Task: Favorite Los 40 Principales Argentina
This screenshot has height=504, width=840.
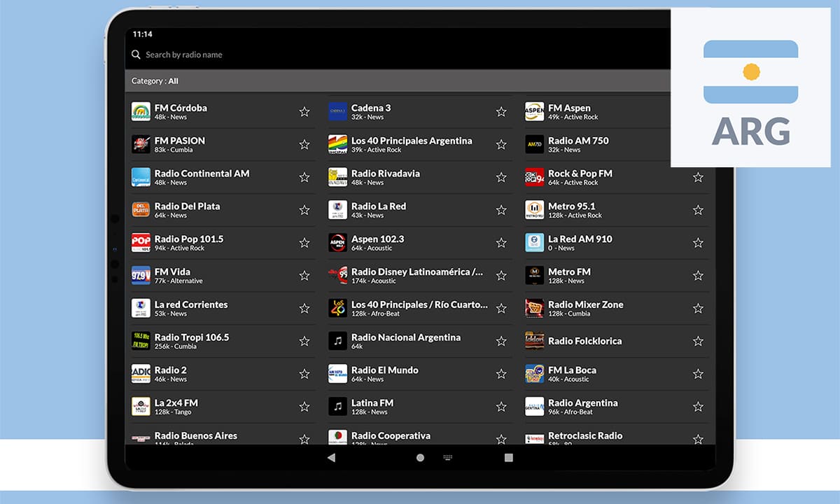Action: [501, 145]
